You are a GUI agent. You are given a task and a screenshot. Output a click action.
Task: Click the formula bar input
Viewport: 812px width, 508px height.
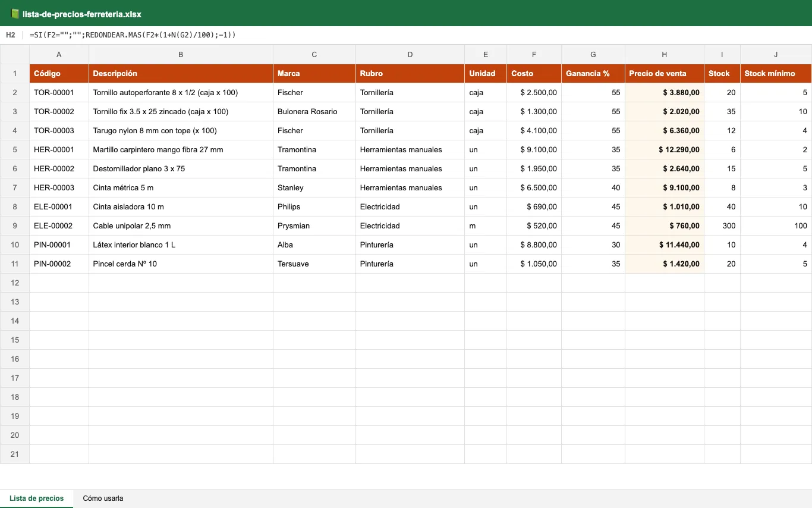[418, 35]
